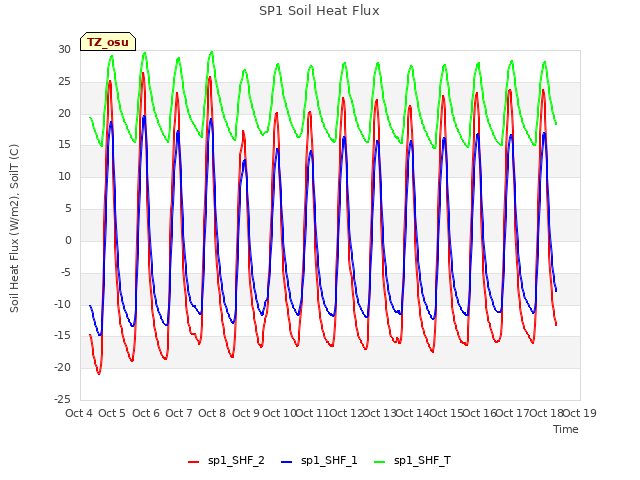Click the 10 y-axis tick label
Screen dimensions: 640x480
click(x=64, y=177)
